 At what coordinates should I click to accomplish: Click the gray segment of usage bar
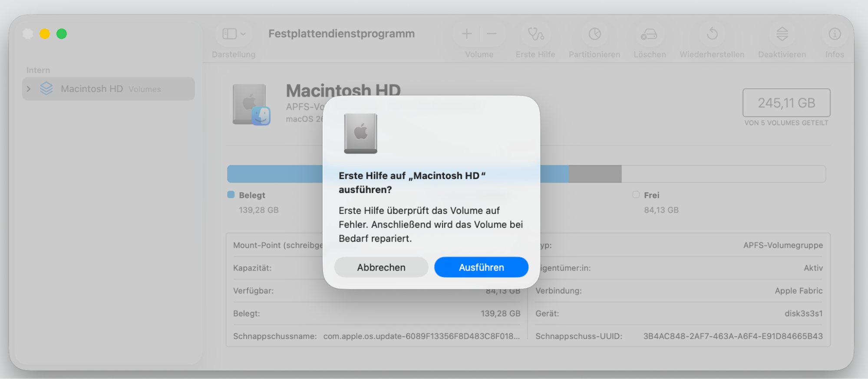[595, 174]
